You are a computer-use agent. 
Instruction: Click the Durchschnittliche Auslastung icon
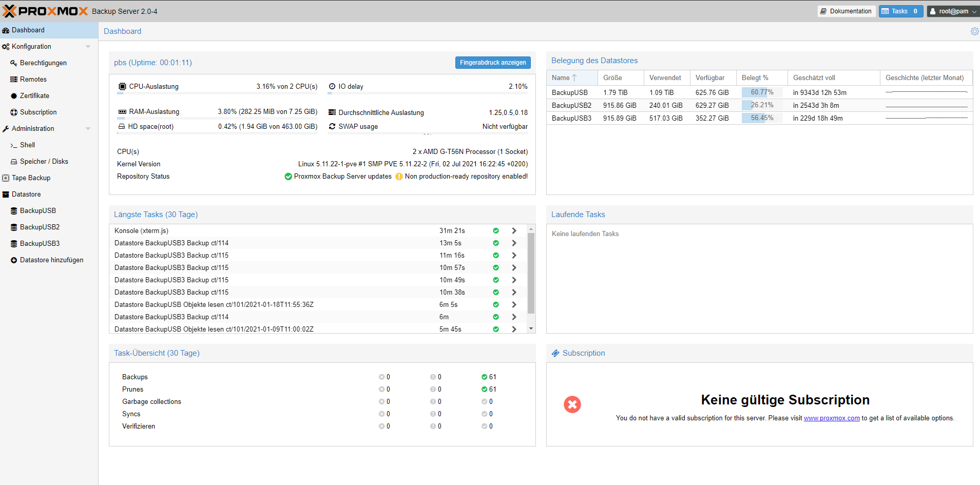(332, 112)
